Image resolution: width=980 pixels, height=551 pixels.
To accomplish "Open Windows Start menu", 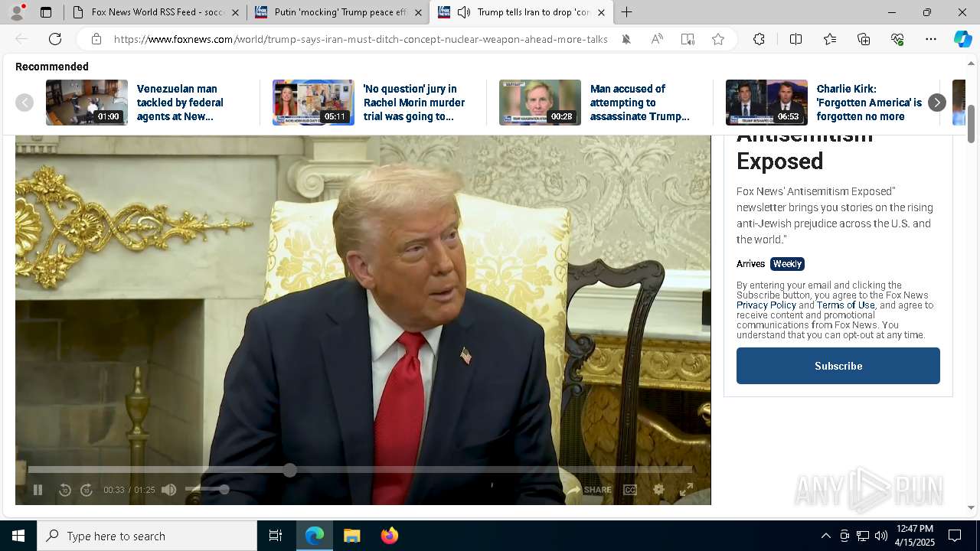I will pyautogui.click(x=18, y=536).
